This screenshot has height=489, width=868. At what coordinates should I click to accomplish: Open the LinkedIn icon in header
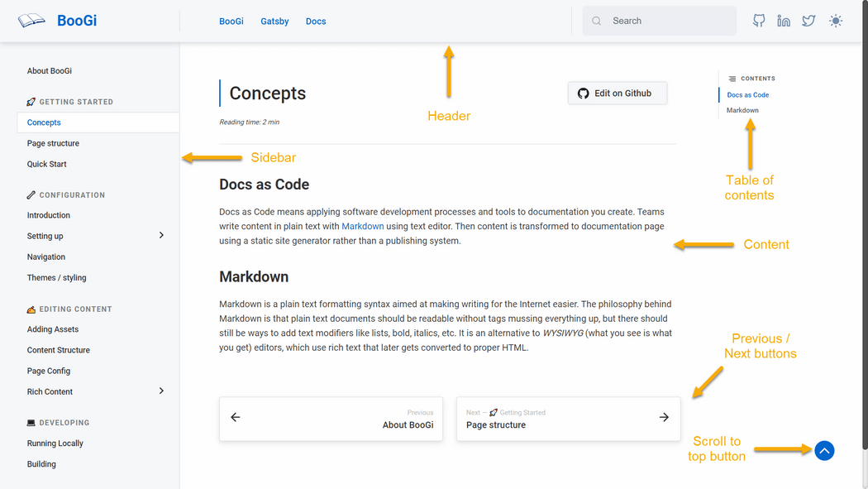tap(784, 21)
